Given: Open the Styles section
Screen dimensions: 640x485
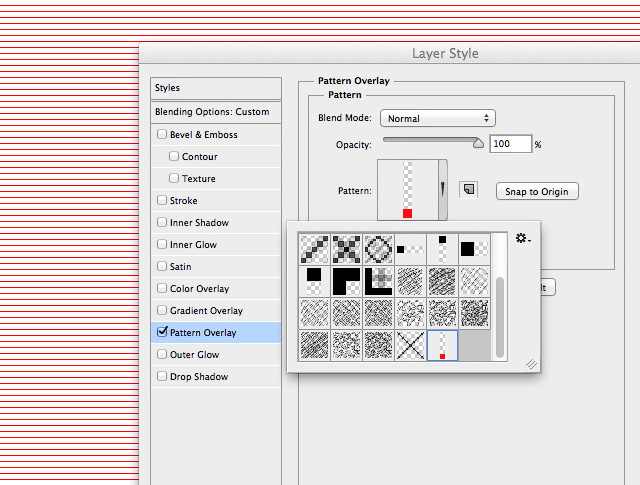Looking at the screenshot, I should click(x=216, y=88).
